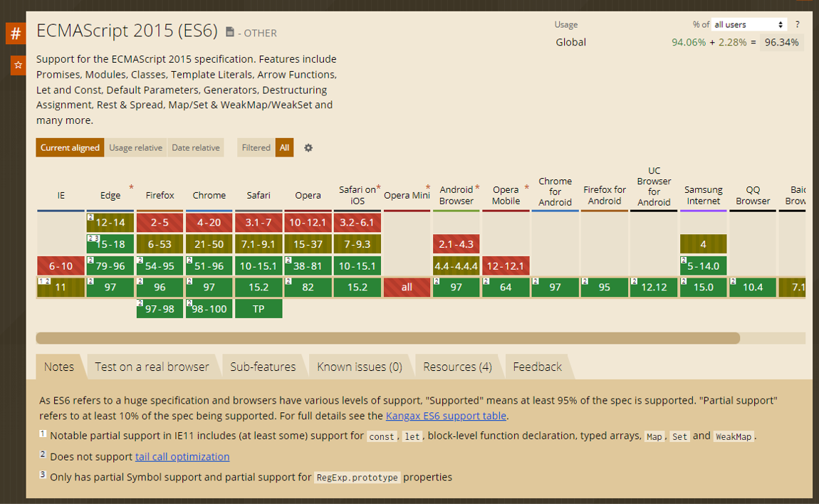Open the Kangax ES6 support table link
Image resolution: width=819 pixels, height=504 pixels.
click(446, 416)
